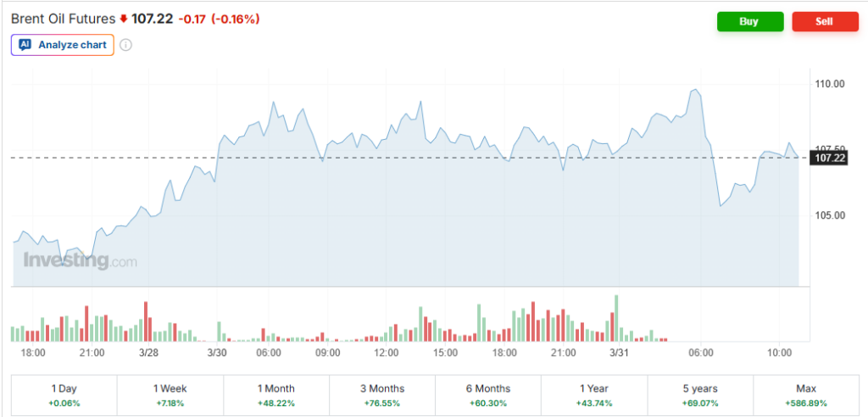
Task: Choose the 6 Months timeframe
Action: coord(487,395)
